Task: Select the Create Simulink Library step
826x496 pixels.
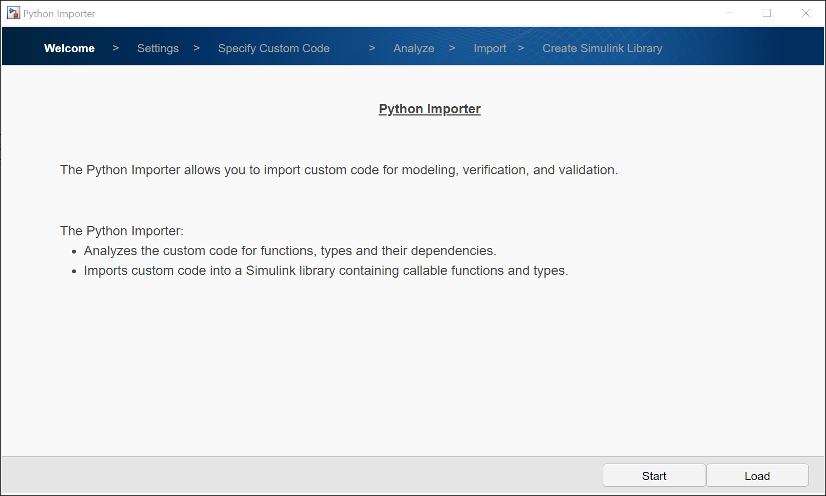Action: (602, 48)
